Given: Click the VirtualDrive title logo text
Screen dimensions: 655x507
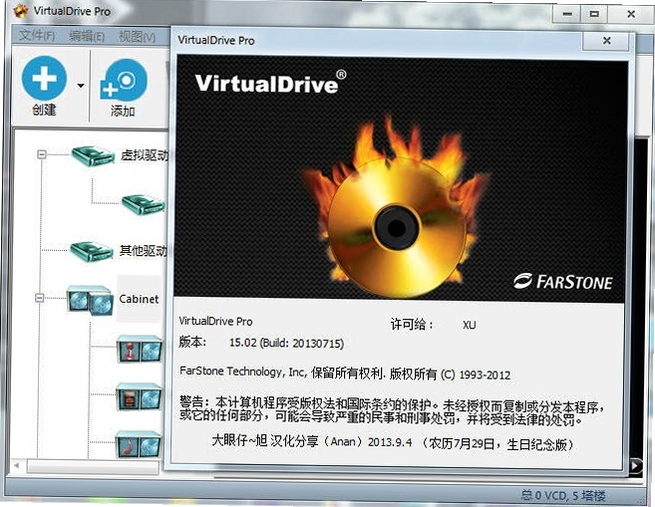Looking at the screenshot, I should 270,82.
